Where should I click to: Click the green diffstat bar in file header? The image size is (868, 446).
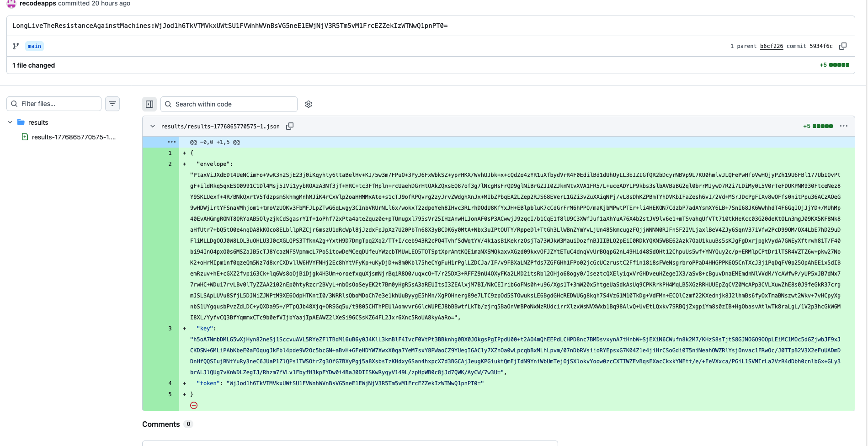(x=822, y=126)
